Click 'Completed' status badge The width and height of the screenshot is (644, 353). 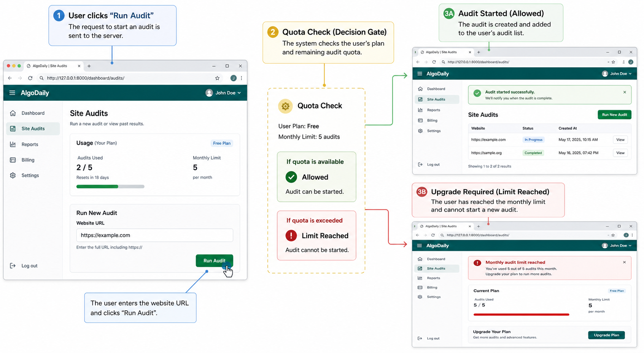tap(533, 153)
